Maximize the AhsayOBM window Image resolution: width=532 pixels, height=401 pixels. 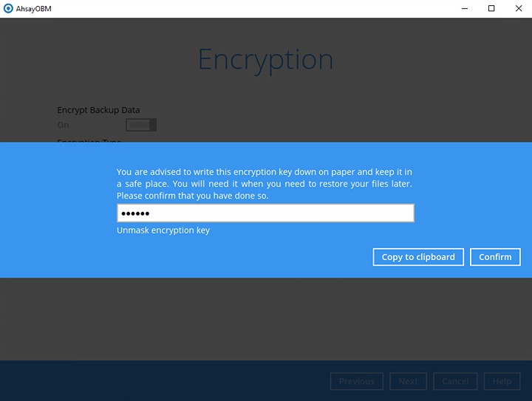tap(491, 9)
